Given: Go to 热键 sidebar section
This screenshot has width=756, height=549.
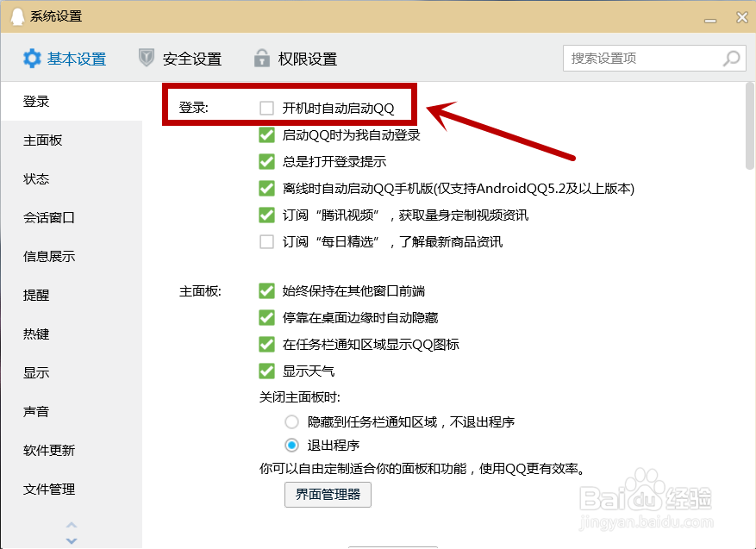Looking at the screenshot, I should [x=72, y=334].
